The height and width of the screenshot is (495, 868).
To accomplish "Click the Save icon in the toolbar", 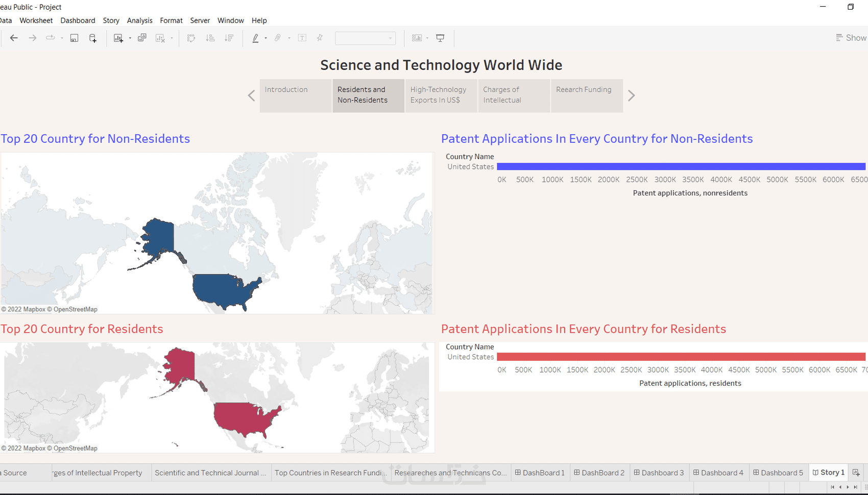I will click(x=74, y=38).
